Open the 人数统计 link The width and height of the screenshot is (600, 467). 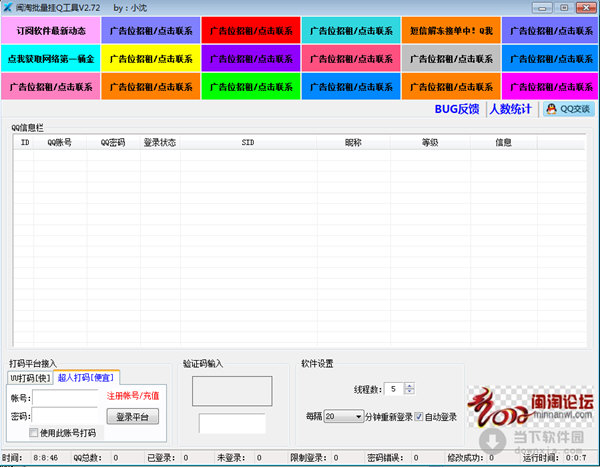pos(510,109)
